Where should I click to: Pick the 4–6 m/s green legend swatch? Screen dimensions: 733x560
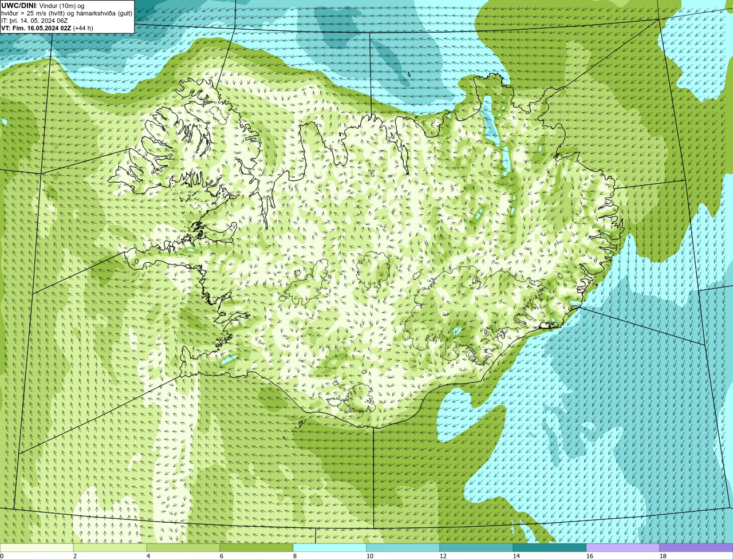tap(183, 547)
